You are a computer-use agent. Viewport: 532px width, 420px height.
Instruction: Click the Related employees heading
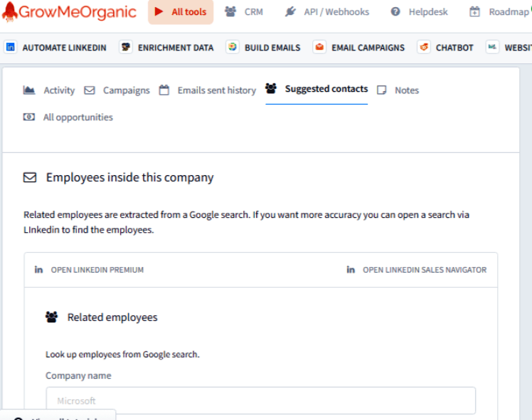click(112, 317)
